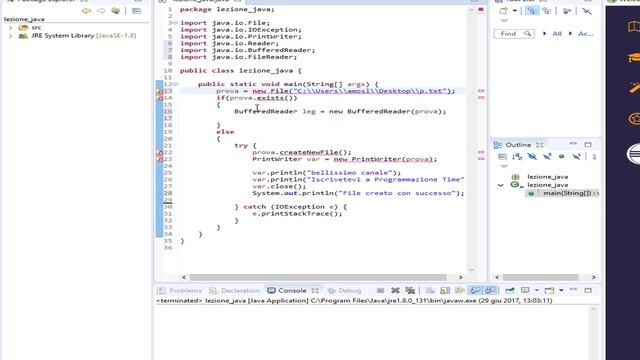
Task: Switch to the Debug tab
Action: 344,291
